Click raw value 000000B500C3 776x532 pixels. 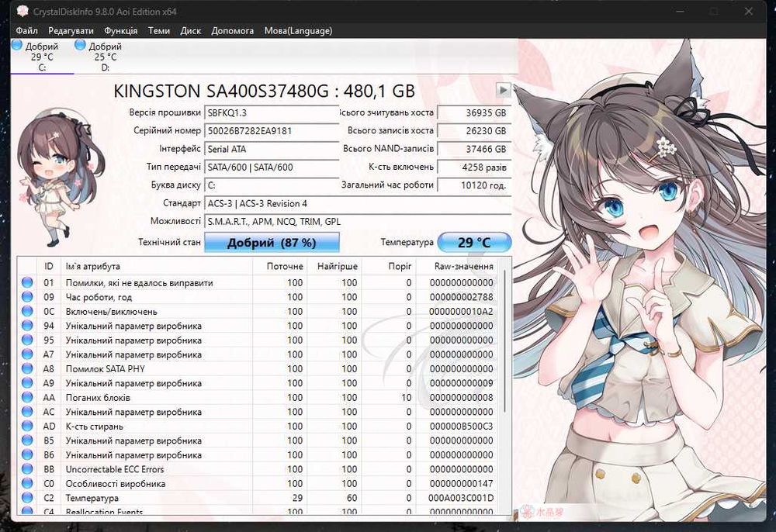coord(461,427)
